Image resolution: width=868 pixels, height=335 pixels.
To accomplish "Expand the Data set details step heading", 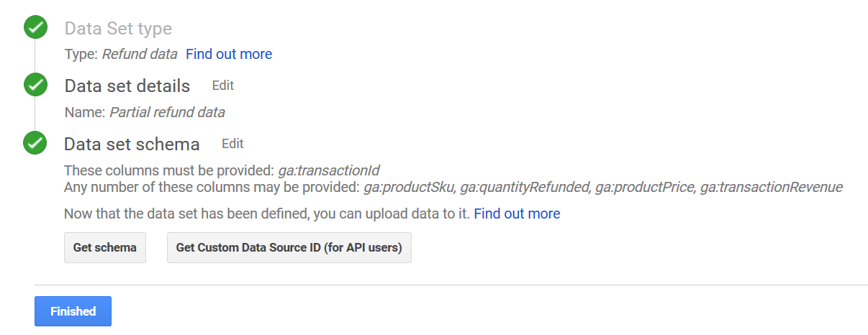I will [x=127, y=86].
